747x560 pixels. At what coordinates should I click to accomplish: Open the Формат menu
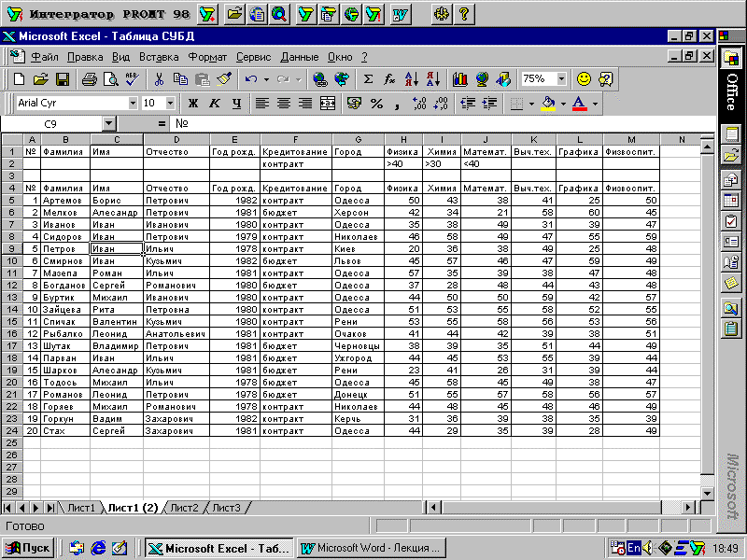pyautogui.click(x=207, y=57)
